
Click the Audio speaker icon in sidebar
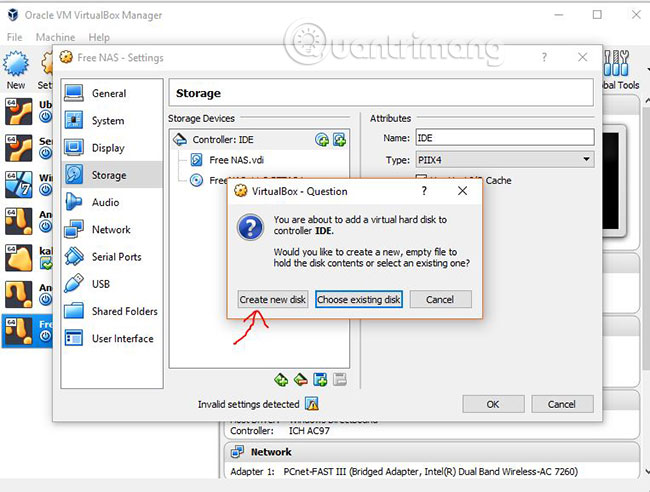74,202
